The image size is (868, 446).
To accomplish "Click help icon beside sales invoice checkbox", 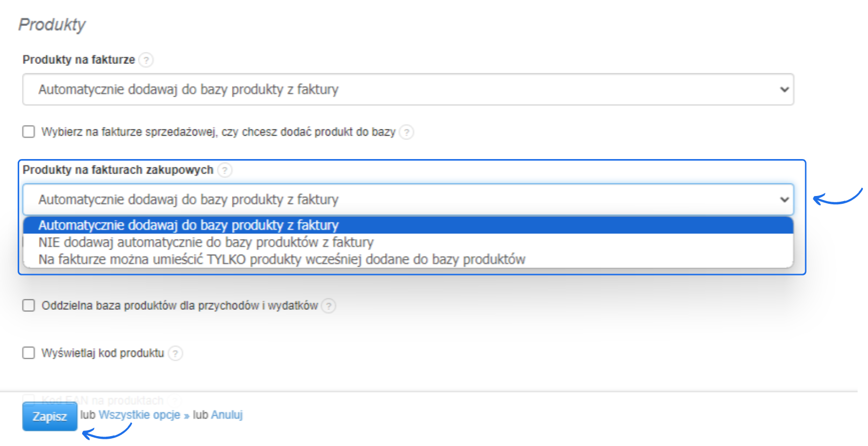I will (x=407, y=132).
